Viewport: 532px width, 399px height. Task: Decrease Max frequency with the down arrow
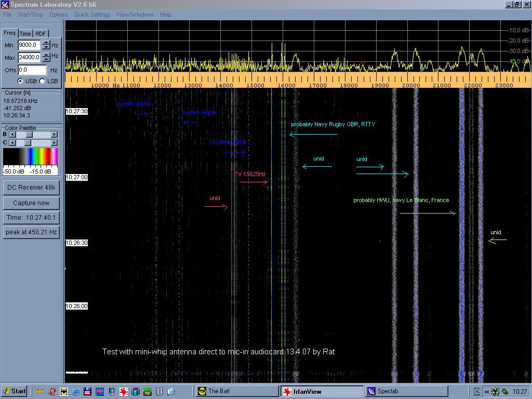(46, 59)
